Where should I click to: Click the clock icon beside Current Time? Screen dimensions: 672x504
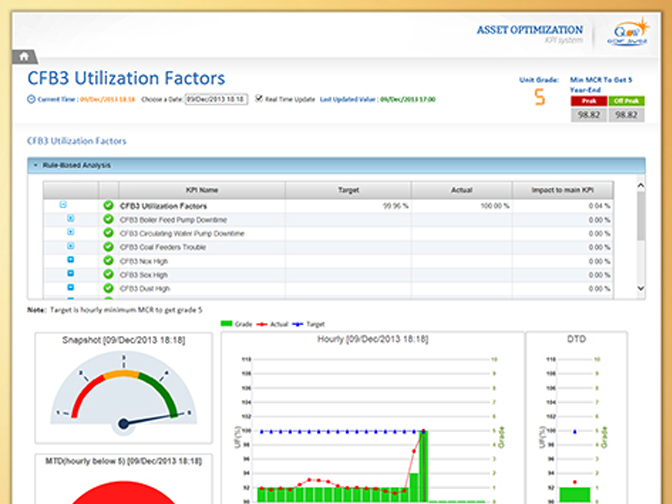(31, 99)
